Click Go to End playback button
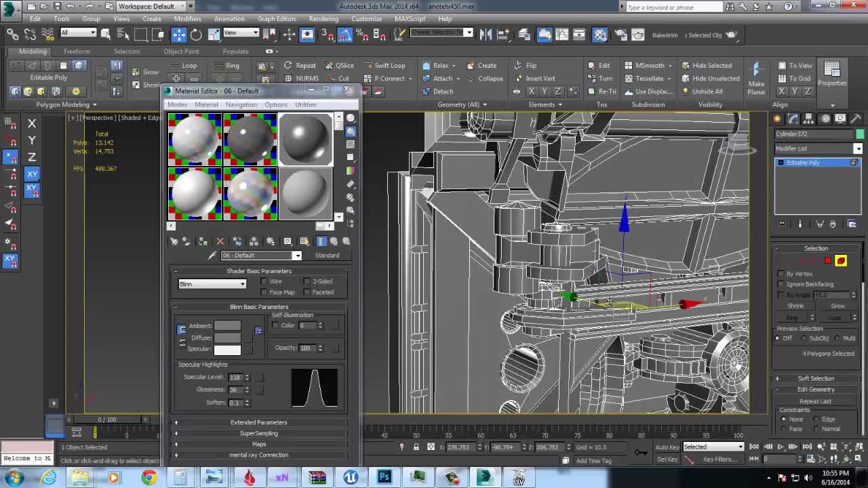868x488 pixels. point(807,447)
